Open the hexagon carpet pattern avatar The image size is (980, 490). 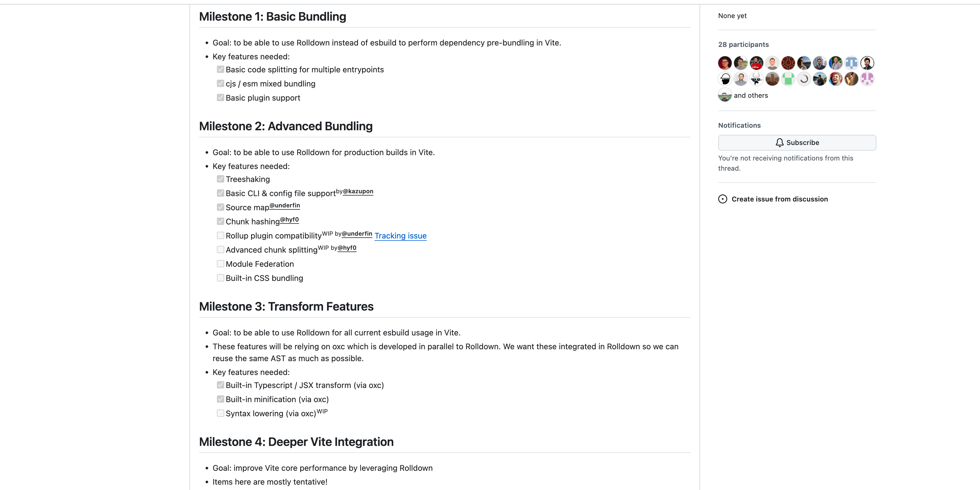pos(788,63)
